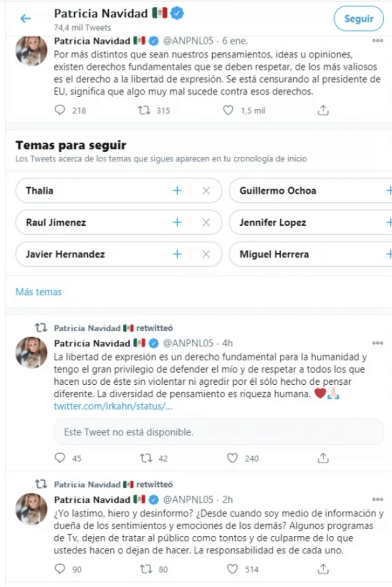Follow the Raul Jimenez topic
The image size is (392, 587).
177,222
